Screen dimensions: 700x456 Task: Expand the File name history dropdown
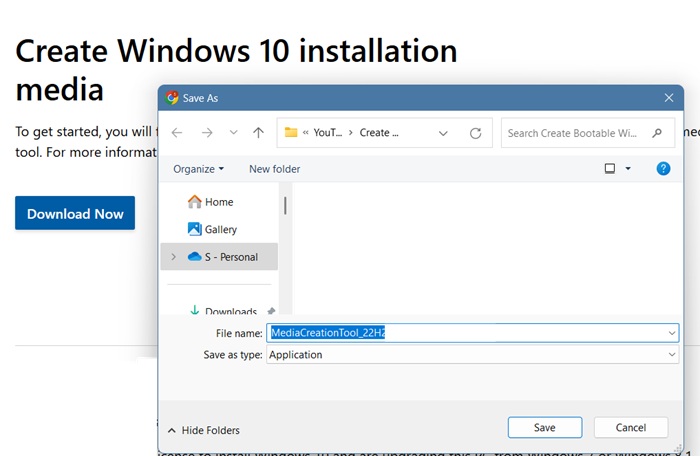pos(672,333)
